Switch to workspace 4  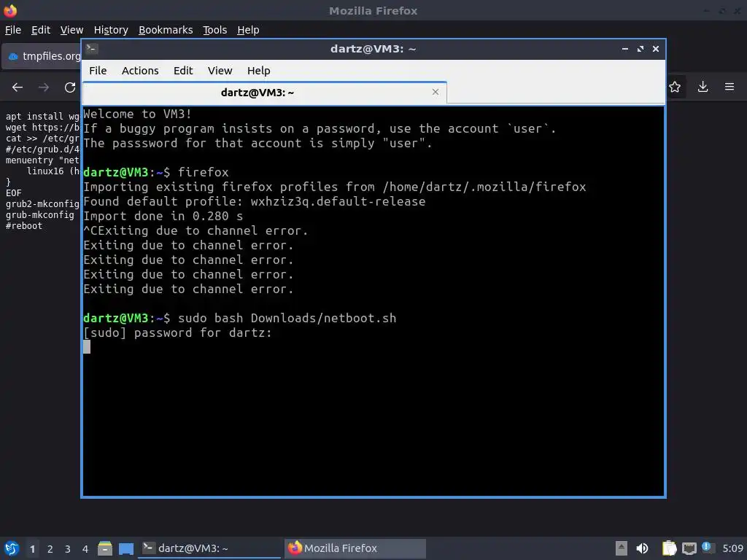[x=85, y=549]
